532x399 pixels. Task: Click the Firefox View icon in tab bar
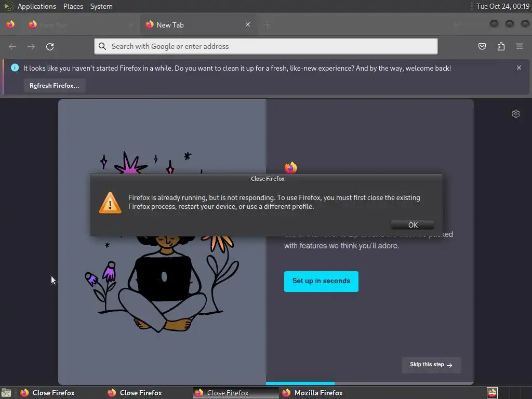(x=10, y=24)
